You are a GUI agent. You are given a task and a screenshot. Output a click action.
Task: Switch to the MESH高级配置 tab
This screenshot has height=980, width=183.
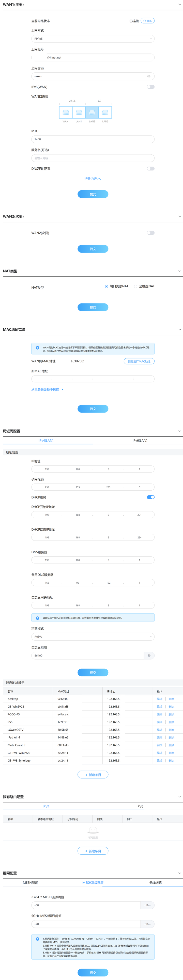coord(93,883)
